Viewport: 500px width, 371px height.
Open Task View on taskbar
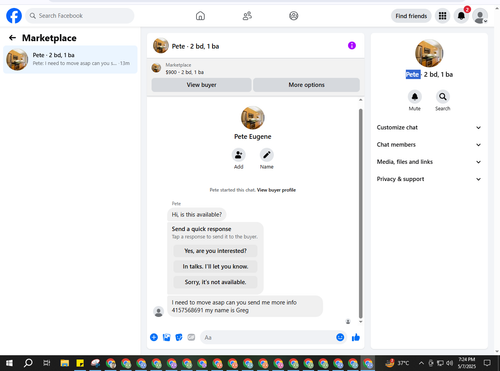(47, 363)
